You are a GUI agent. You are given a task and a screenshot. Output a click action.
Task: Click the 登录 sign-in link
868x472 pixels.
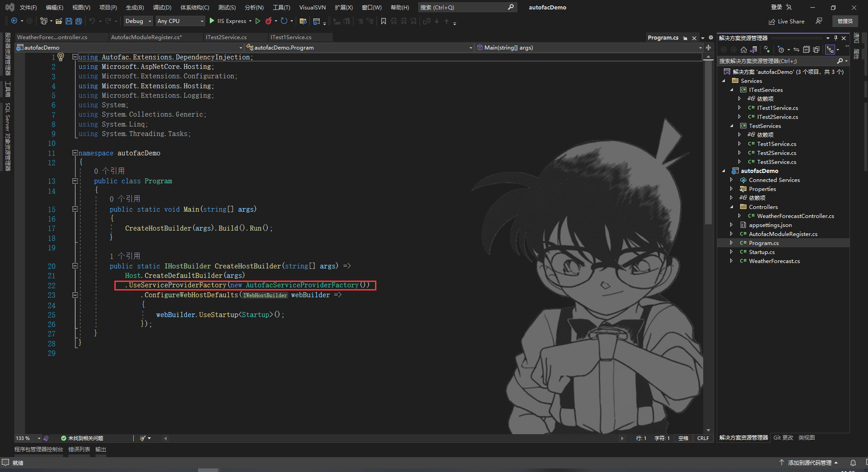tap(777, 7)
